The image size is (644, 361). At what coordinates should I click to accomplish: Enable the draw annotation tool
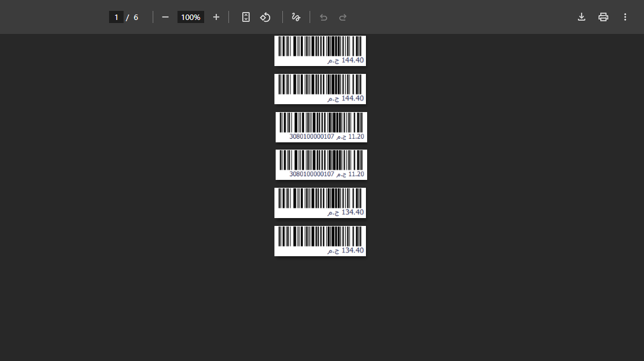(x=296, y=17)
